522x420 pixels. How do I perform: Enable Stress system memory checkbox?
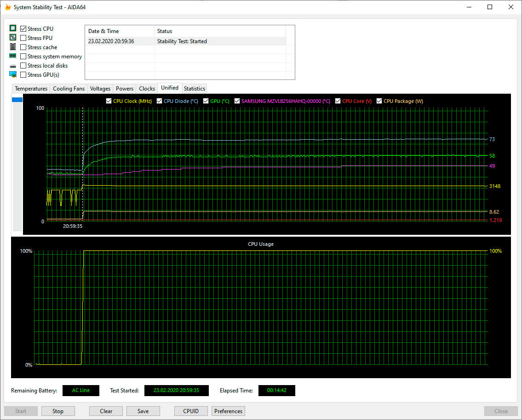click(x=23, y=57)
